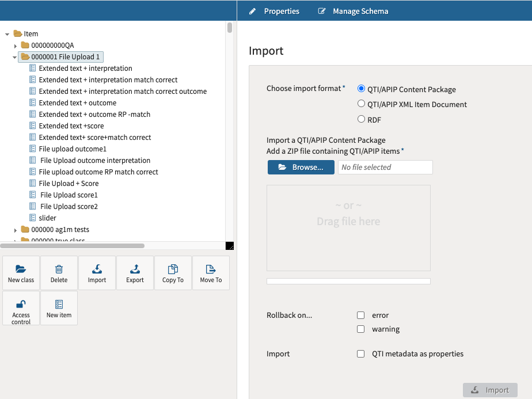532x399 pixels.
Task: Check QTI metadata as properties
Action: (x=360, y=354)
